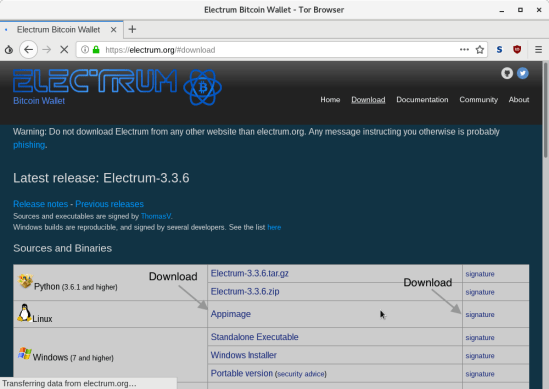Open the blue S extension icon
This screenshot has height=389, width=549.
[499, 50]
